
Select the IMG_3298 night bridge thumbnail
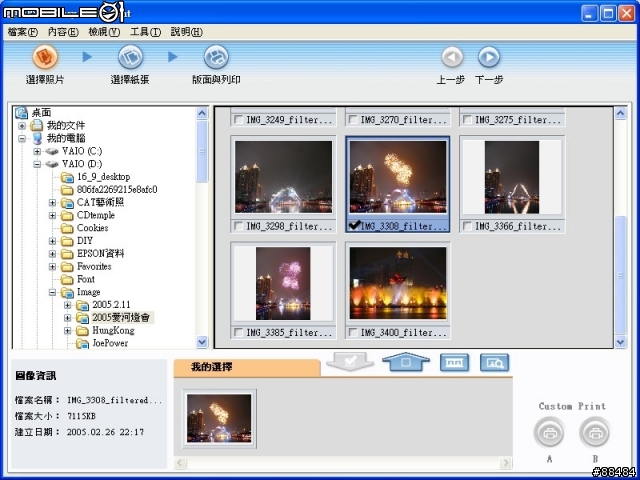(284, 177)
